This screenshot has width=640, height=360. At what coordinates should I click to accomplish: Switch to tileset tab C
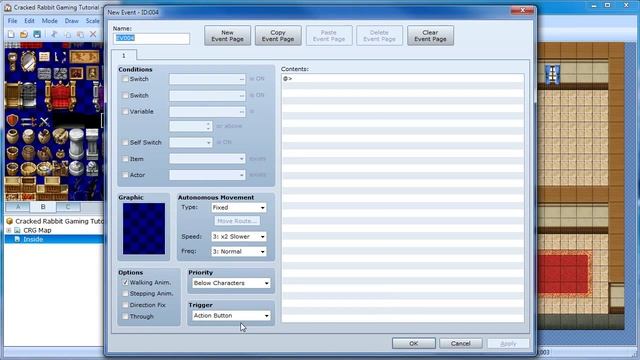pos(68,207)
